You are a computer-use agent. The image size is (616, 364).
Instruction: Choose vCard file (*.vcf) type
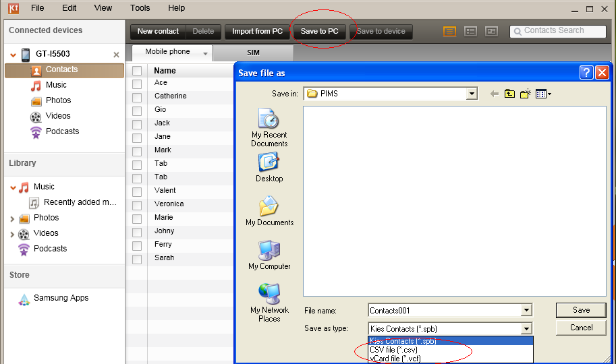[451, 359]
